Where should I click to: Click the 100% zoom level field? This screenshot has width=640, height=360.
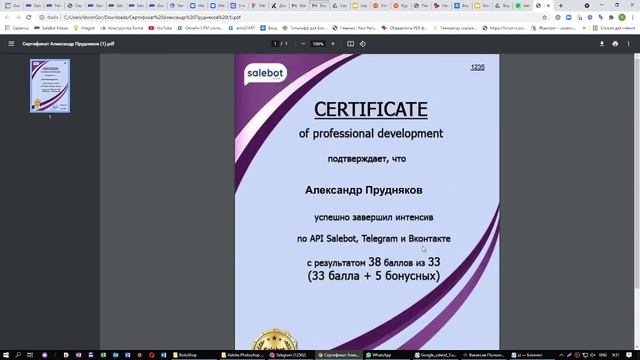(318, 44)
